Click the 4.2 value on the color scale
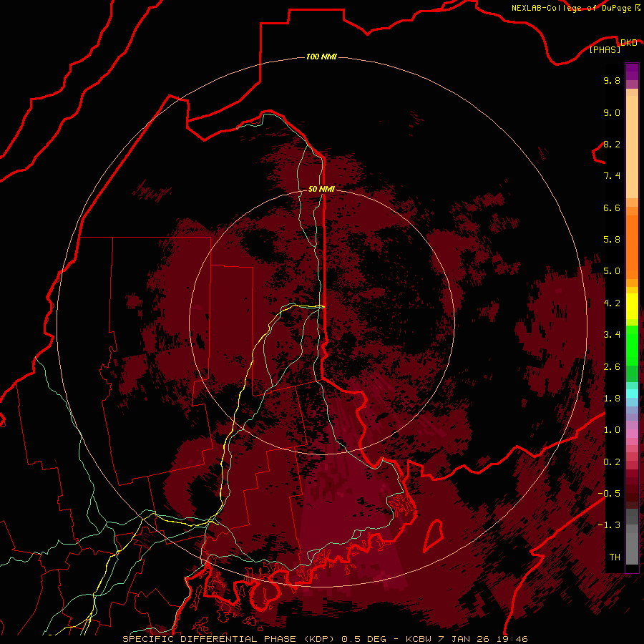 tap(612, 303)
